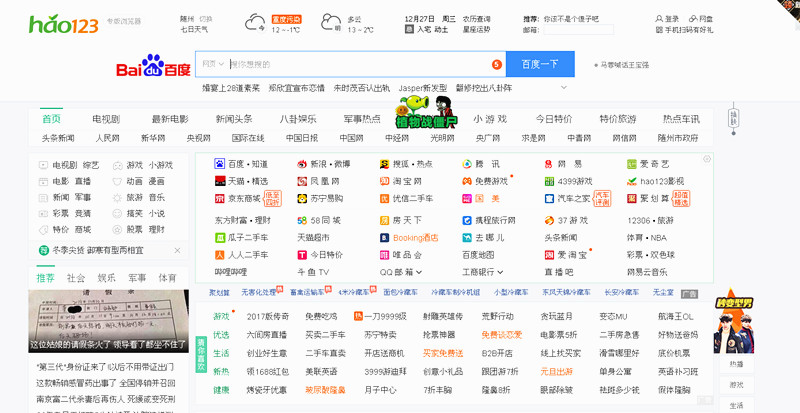
Task: Expand the 工商银行 bank dropdown
Action: [500, 272]
